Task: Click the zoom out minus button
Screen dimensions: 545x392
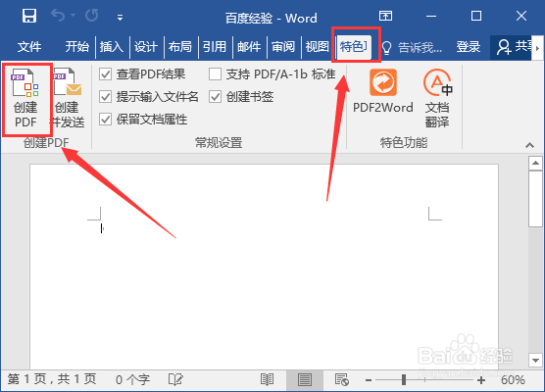Action: [x=369, y=380]
